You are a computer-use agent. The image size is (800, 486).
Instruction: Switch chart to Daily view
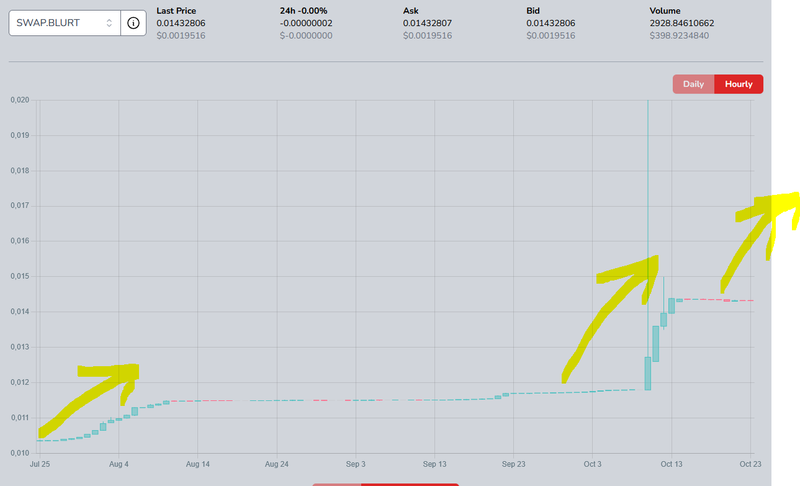tap(693, 84)
